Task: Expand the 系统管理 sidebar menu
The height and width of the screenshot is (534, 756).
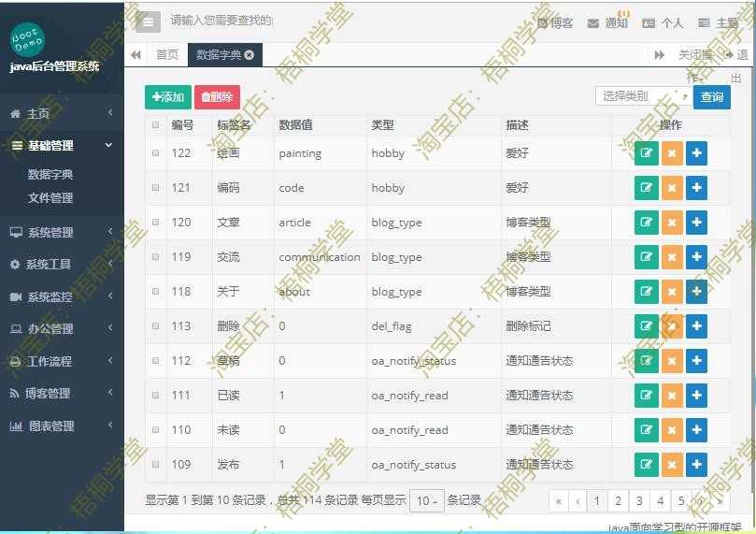Action: pos(62,233)
